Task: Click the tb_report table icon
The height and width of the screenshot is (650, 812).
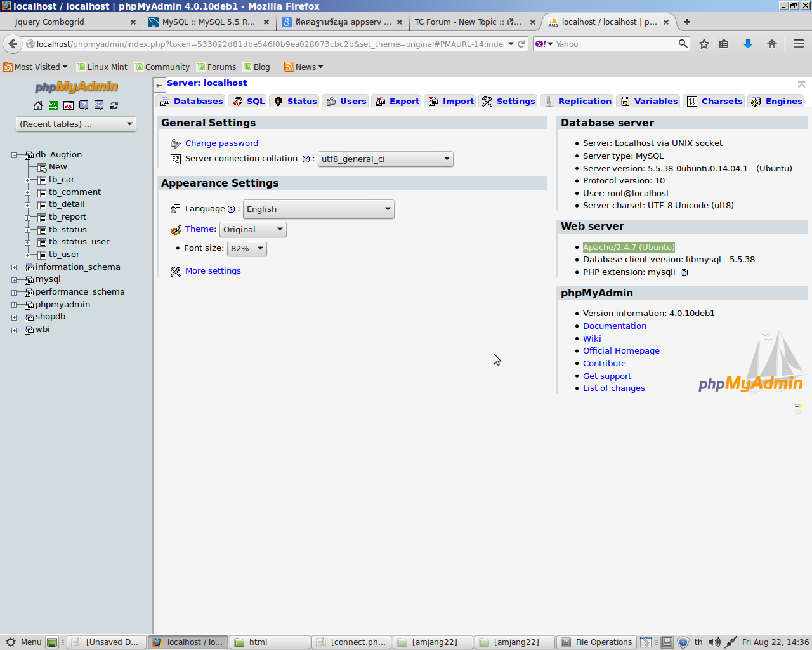Action: coord(42,217)
